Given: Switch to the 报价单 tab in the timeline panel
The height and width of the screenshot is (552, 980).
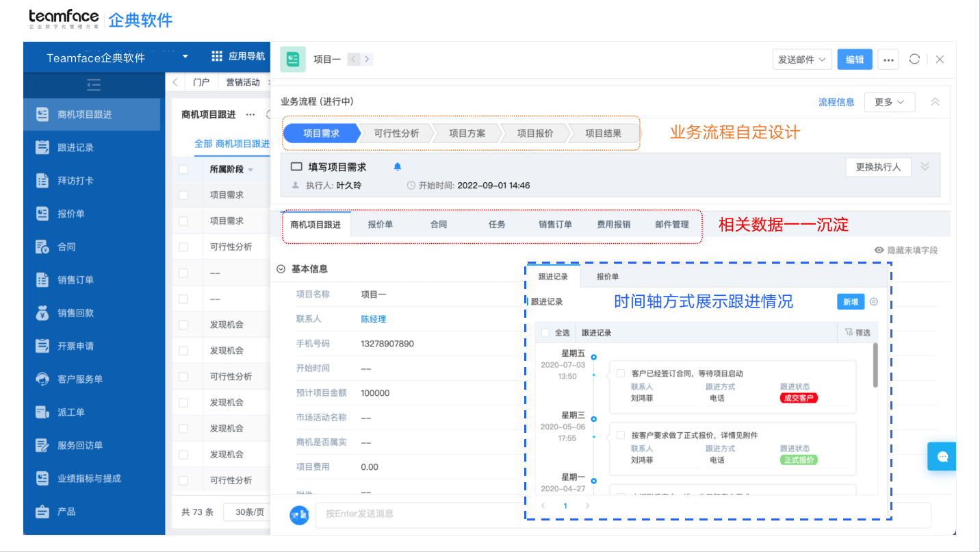Looking at the screenshot, I should click(610, 276).
